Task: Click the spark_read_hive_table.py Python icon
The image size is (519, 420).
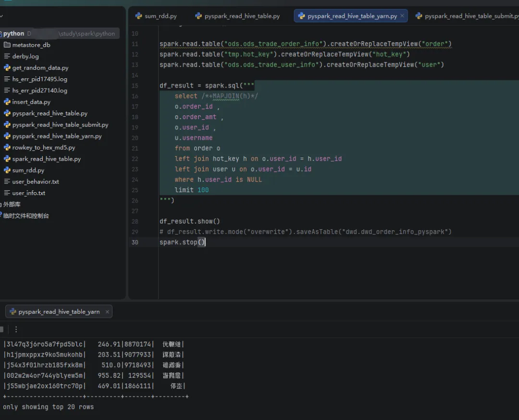Action: tap(7, 159)
